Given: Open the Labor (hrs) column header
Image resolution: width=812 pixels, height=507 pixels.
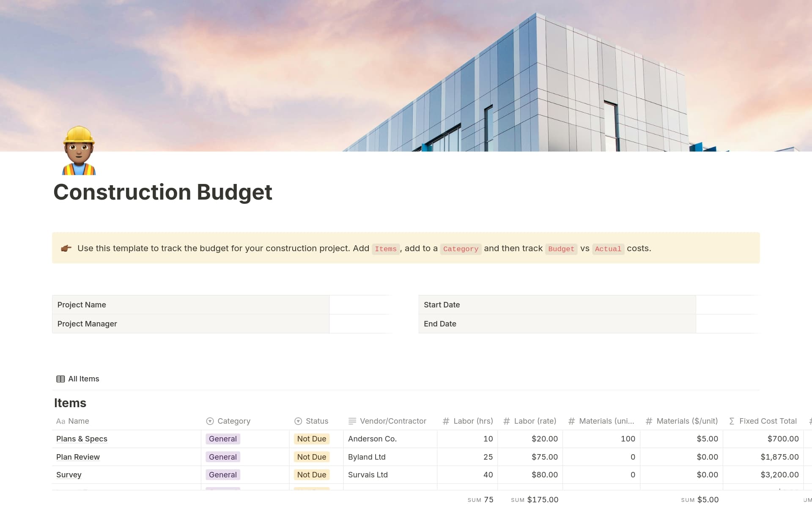Looking at the screenshot, I should [x=467, y=421].
